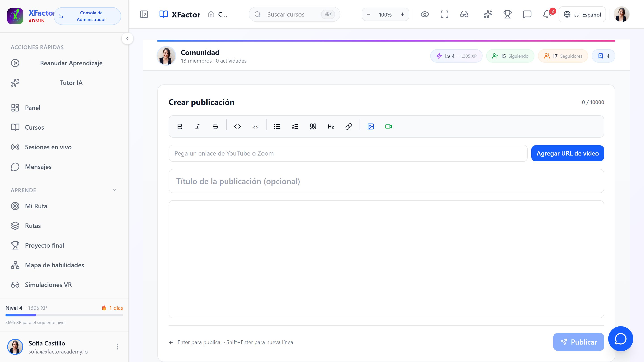The image size is (644, 362).
Task: Collapse sidebar with left chevron button
Action: coord(127,38)
